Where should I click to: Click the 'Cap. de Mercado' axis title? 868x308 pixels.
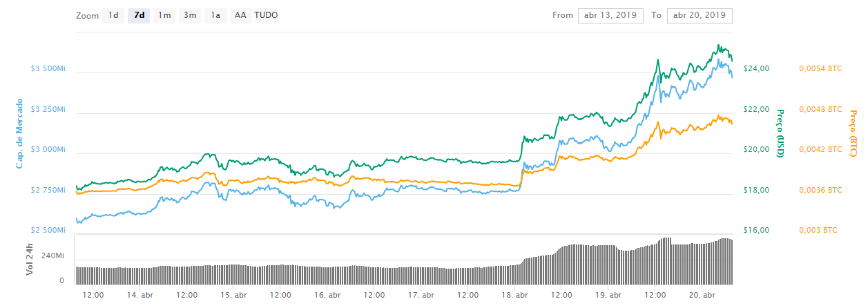click(x=19, y=134)
